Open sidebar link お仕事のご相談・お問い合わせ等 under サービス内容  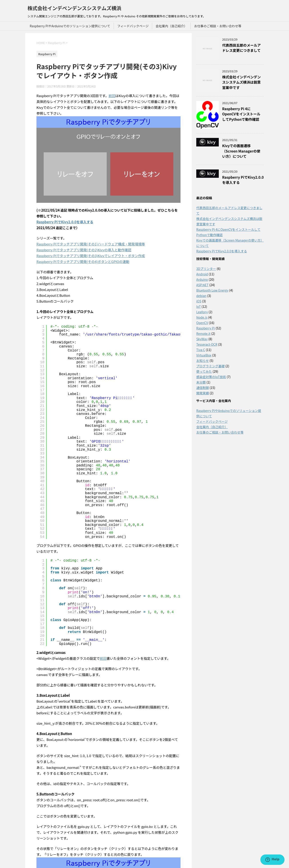point(220,432)
